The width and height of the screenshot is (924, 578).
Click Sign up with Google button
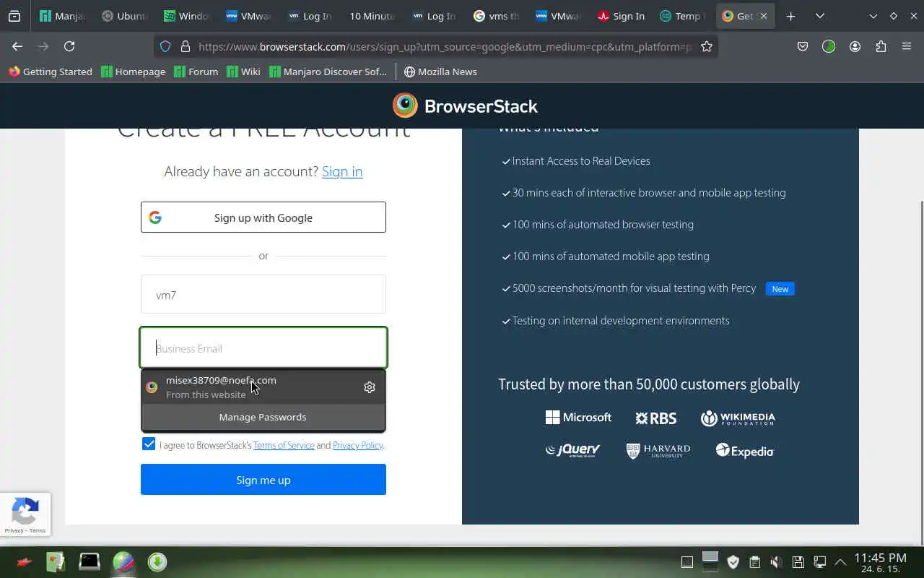pos(263,217)
